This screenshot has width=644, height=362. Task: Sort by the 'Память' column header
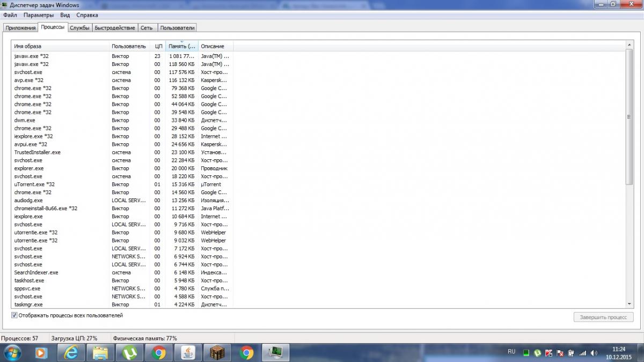click(x=182, y=46)
